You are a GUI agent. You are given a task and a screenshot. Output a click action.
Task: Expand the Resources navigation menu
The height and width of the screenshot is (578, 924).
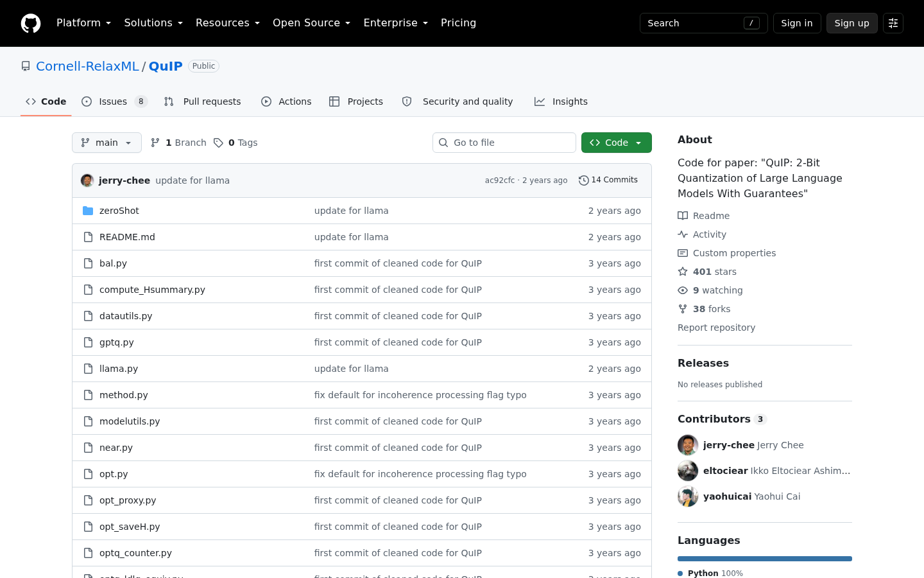click(x=228, y=23)
